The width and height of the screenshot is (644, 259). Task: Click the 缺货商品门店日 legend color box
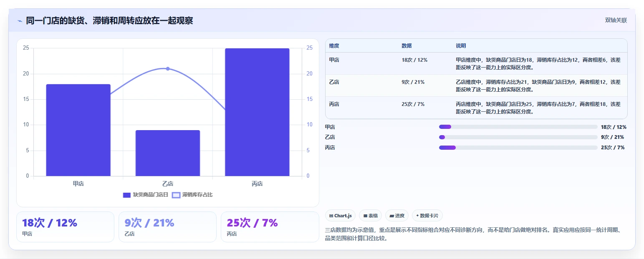127,195
